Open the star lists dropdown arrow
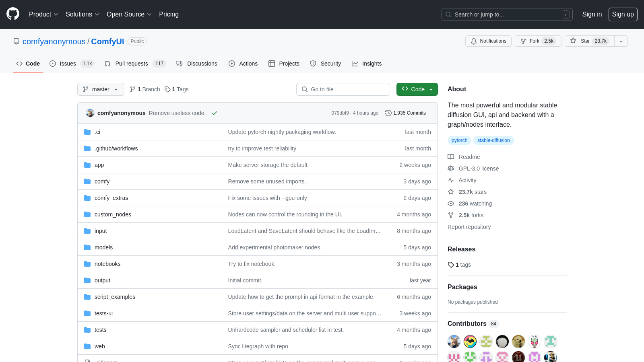This screenshot has width=644, height=362. pyautogui.click(x=621, y=41)
